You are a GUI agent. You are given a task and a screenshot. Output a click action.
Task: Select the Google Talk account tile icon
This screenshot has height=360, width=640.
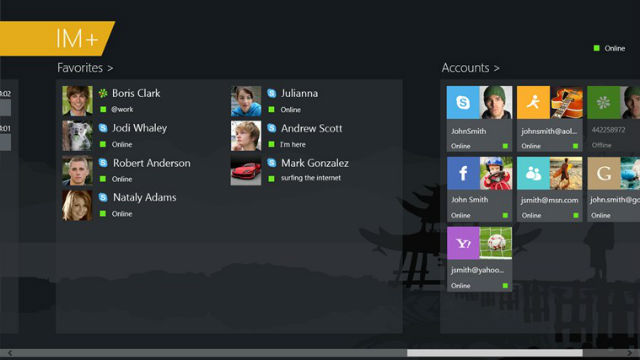[604, 173]
